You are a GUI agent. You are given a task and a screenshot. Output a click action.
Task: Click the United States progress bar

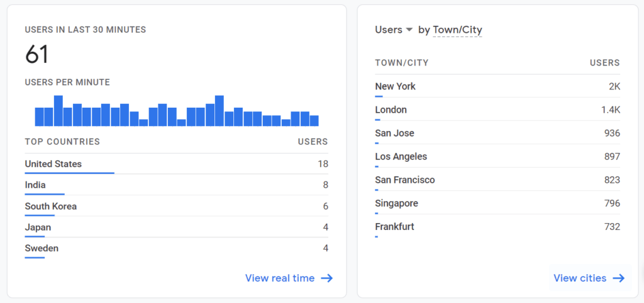pos(69,173)
